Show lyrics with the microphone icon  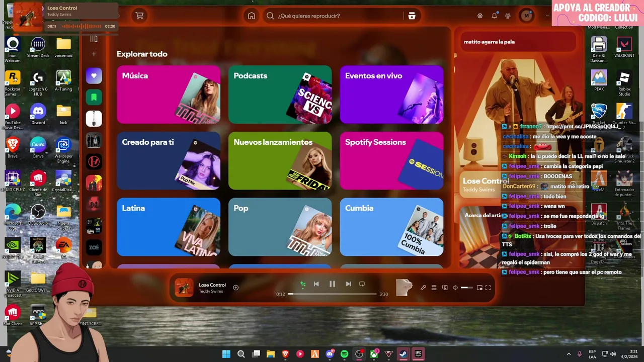click(423, 288)
